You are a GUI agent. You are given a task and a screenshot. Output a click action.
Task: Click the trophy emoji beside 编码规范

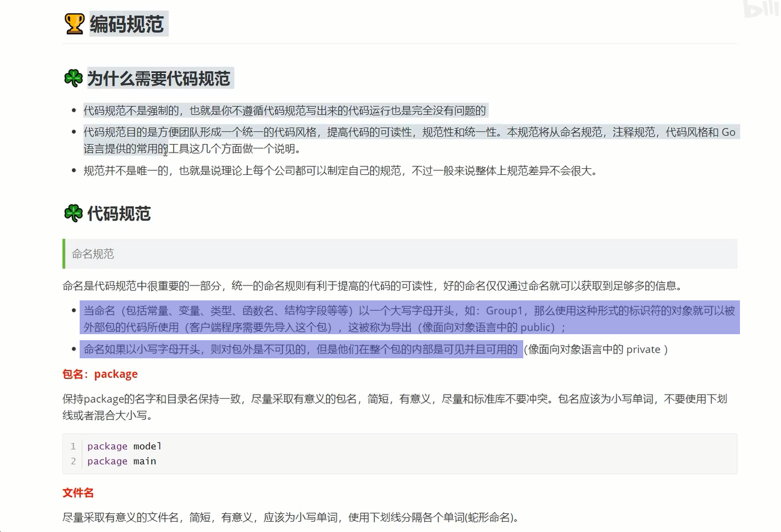74,24
